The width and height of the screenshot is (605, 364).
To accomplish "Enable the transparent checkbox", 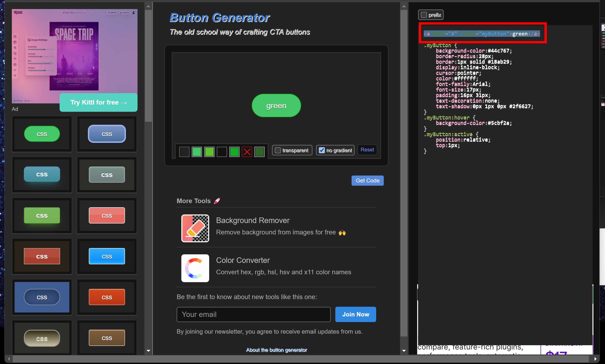I will [278, 150].
